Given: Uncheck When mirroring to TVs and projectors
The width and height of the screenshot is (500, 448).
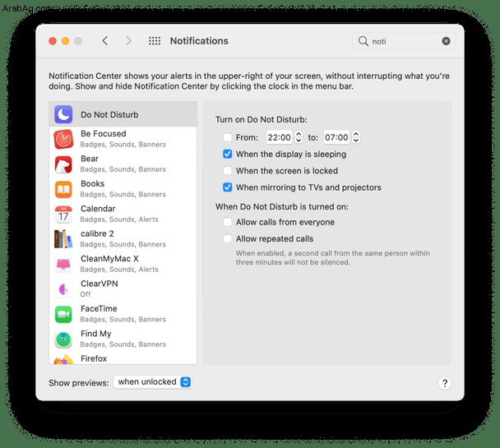Looking at the screenshot, I should (x=227, y=187).
